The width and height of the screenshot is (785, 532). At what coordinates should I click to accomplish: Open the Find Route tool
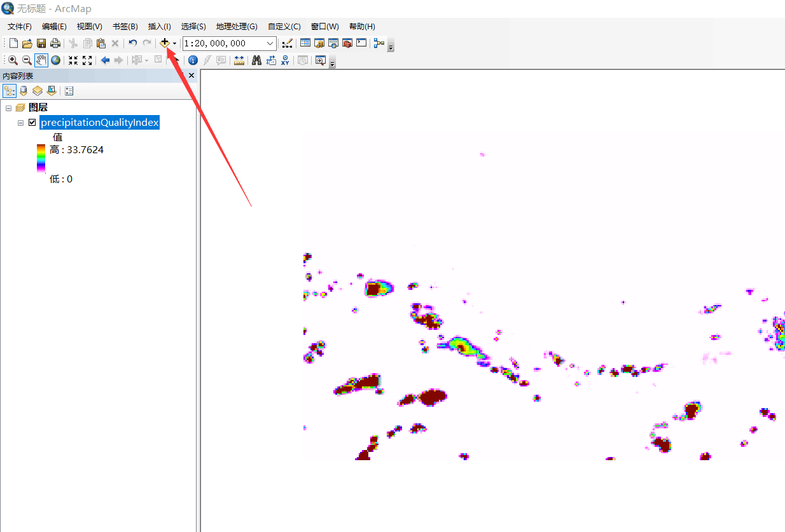click(271, 60)
